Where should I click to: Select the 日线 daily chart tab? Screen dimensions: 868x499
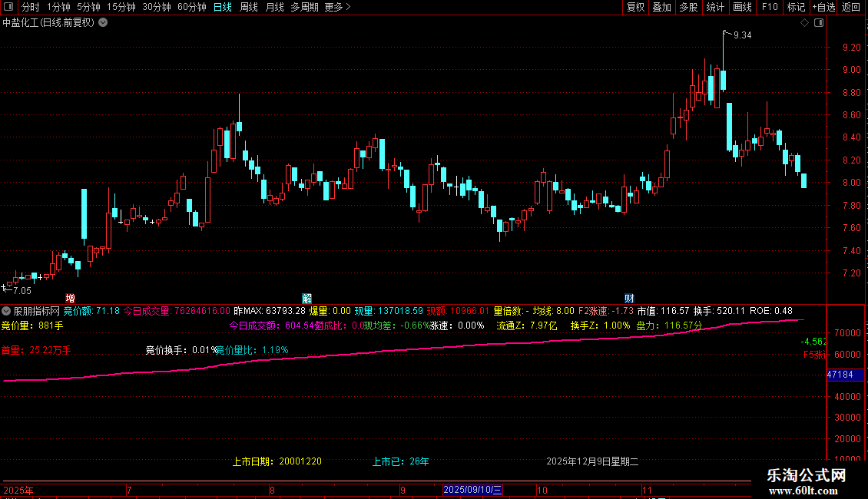click(x=223, y=7)
